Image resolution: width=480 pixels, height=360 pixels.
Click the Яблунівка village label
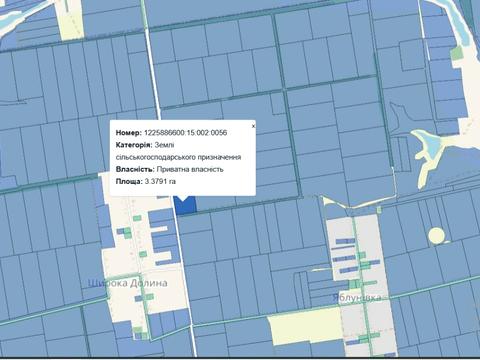point(357,297)
